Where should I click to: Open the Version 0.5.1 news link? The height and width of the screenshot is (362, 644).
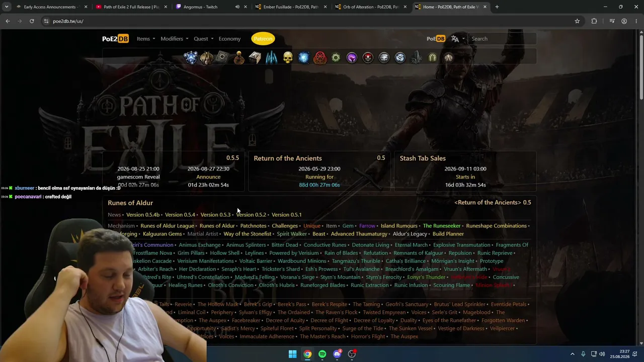[287, 215]
